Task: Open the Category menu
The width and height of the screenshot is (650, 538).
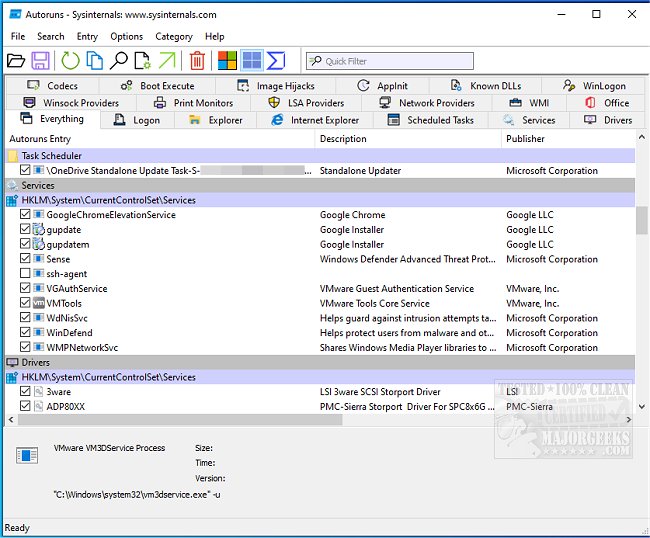Action: pos(174,36)
